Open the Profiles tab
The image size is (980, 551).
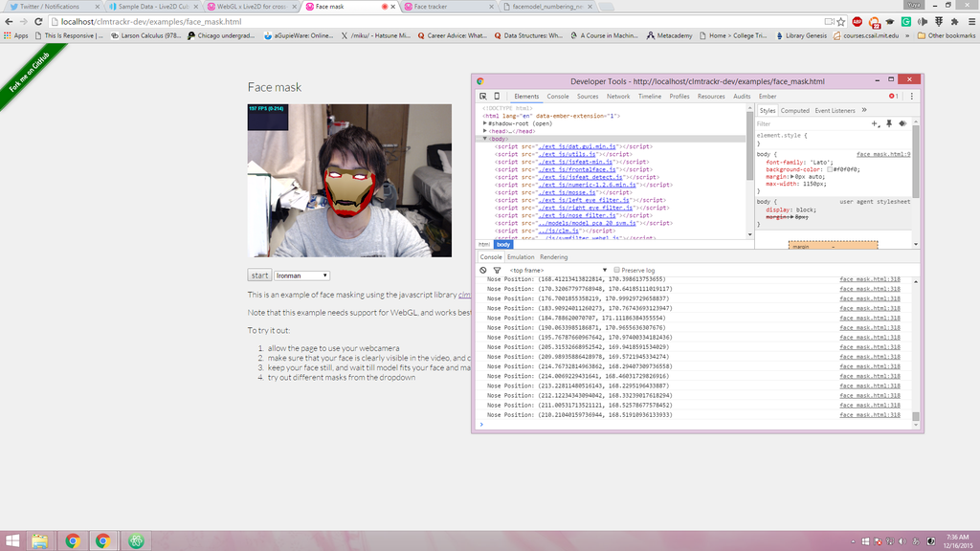click(679, 97)
